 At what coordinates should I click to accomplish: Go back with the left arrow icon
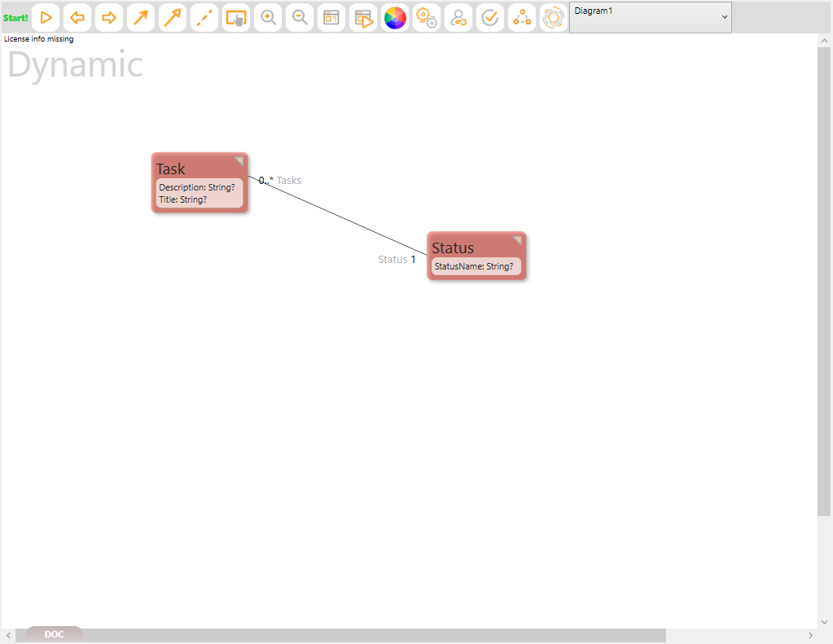77,18
